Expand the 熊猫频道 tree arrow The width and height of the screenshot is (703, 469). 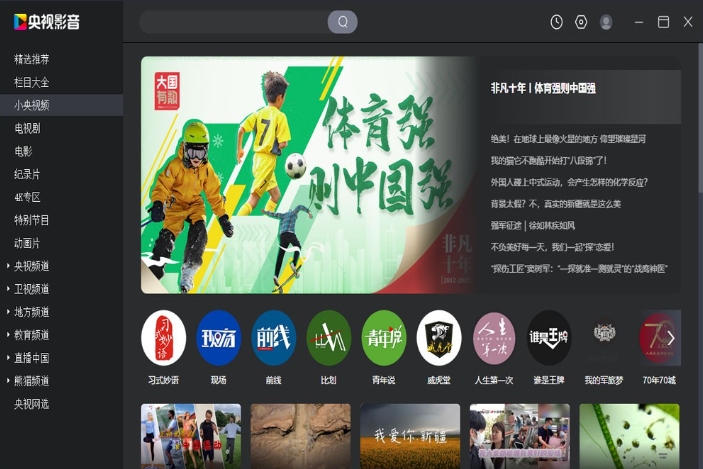click(x=8, y=381)
